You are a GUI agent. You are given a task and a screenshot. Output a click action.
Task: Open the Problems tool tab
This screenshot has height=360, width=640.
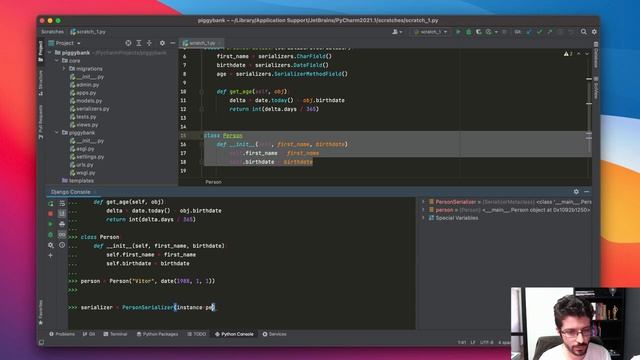point(62,334)
